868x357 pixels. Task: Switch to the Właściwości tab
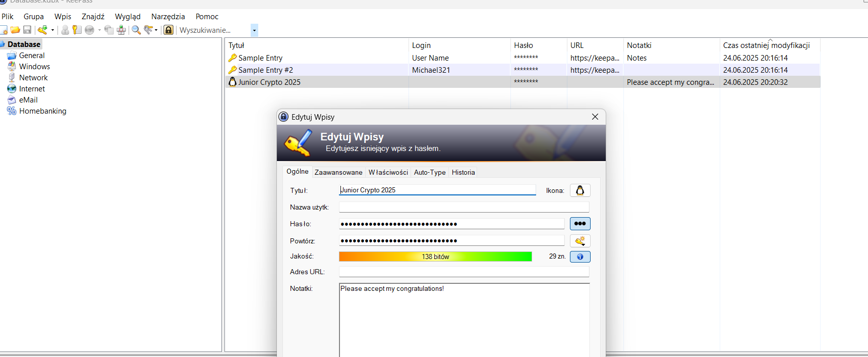pos(388,172)
